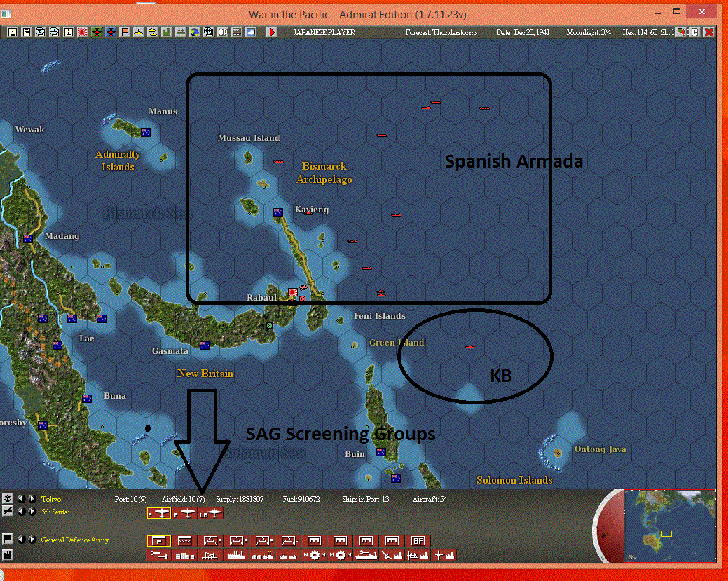Click the save game disk icon
This screenshot has width=728, height=581.
coord(13,32)
